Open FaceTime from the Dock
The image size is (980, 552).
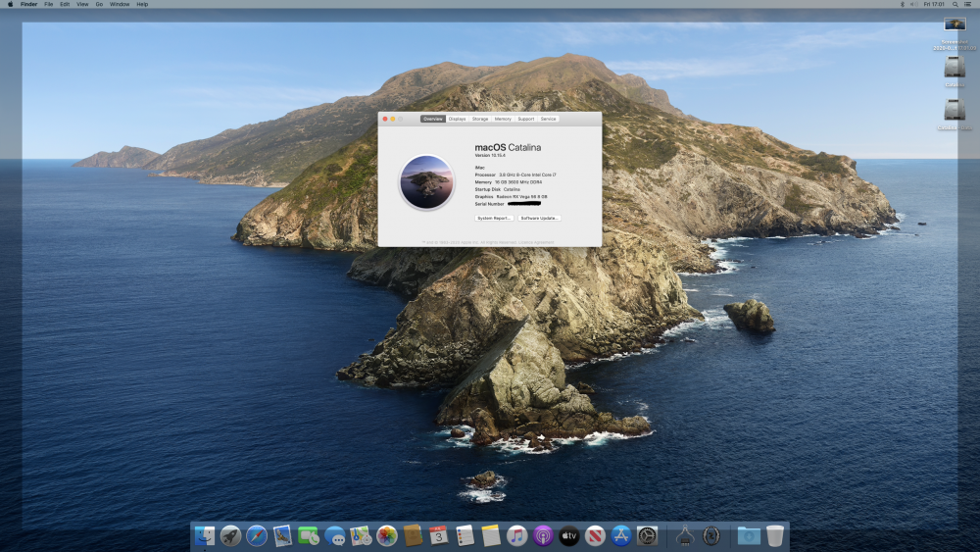pyautogui.click(x=308, y=535)
